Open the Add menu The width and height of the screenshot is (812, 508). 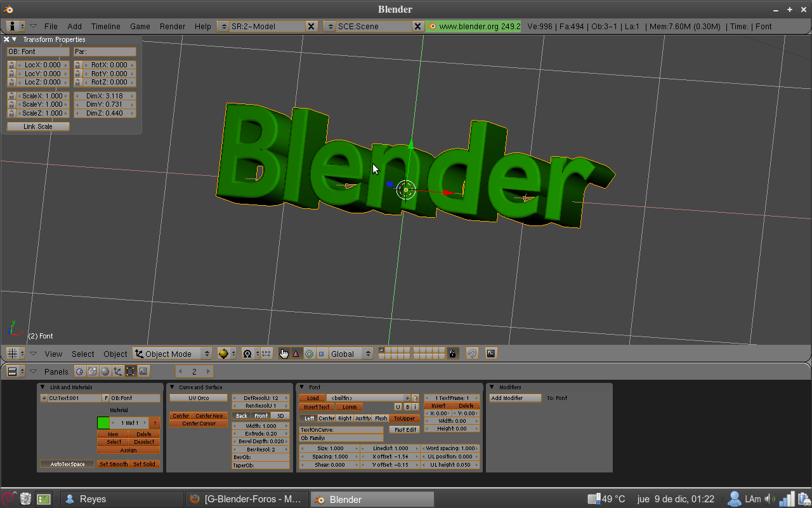(x=75, y=26)
